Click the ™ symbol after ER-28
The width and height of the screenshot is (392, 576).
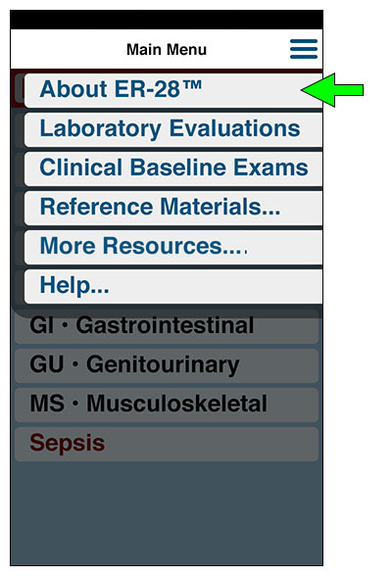point(191,85)
